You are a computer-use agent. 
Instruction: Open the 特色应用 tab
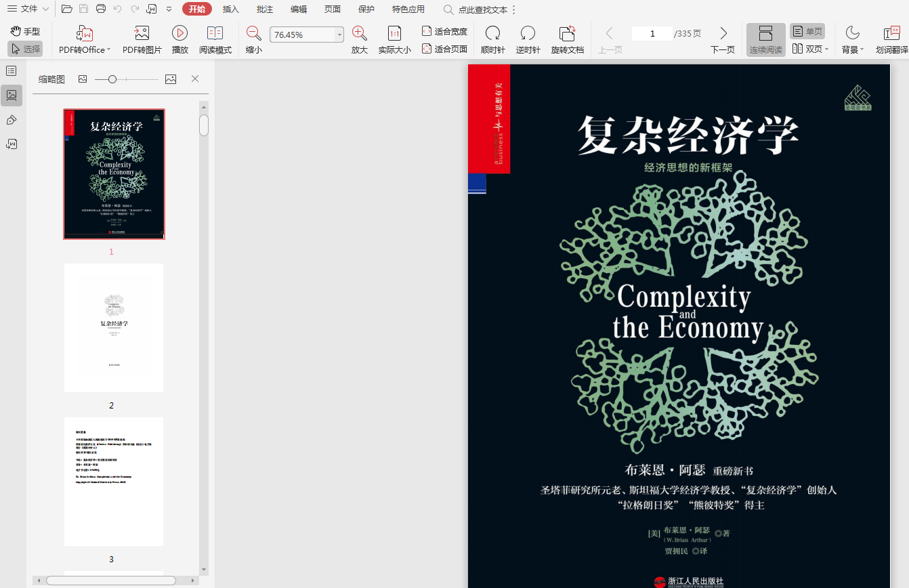(408, 9)
